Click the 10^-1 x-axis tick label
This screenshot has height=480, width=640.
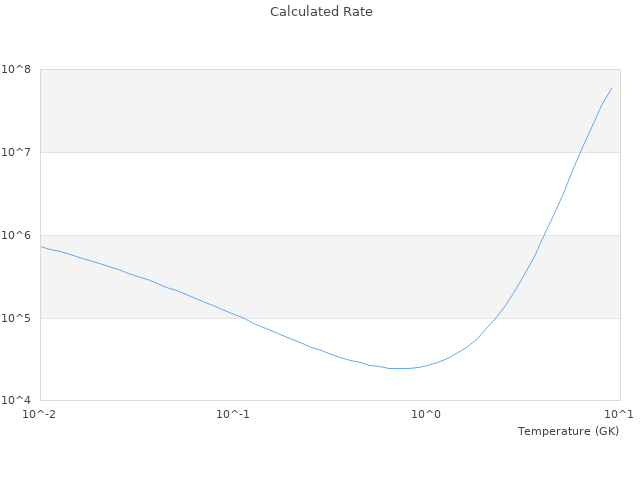tap(232, 414)
